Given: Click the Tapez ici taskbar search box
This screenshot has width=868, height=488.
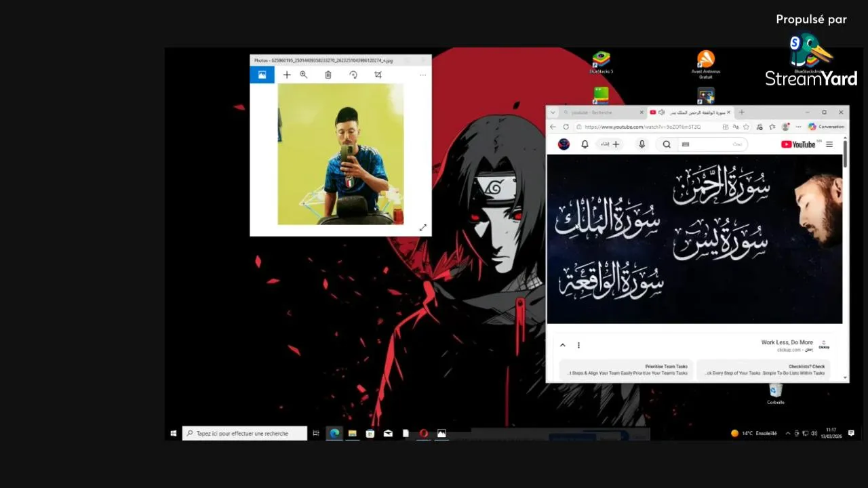Looking at the screenshot, I should click(245, 433).
